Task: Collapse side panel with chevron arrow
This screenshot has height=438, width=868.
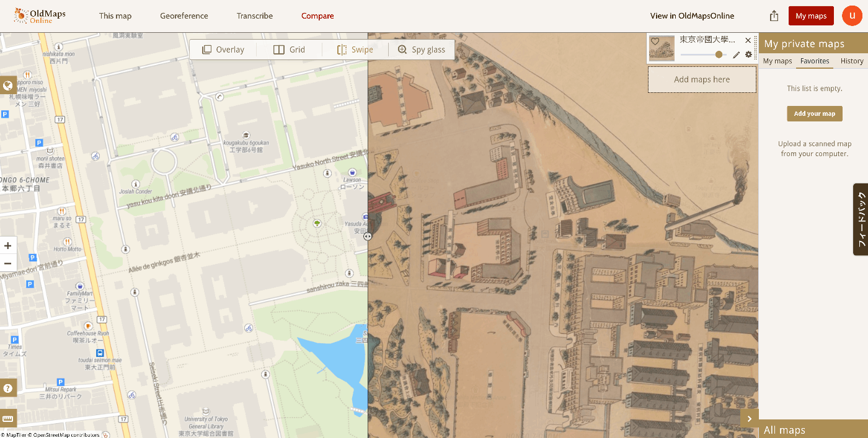Action: [750, 419]
